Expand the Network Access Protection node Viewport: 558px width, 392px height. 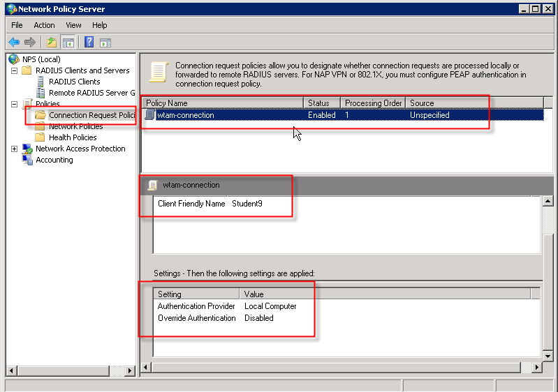click(14, 149)
